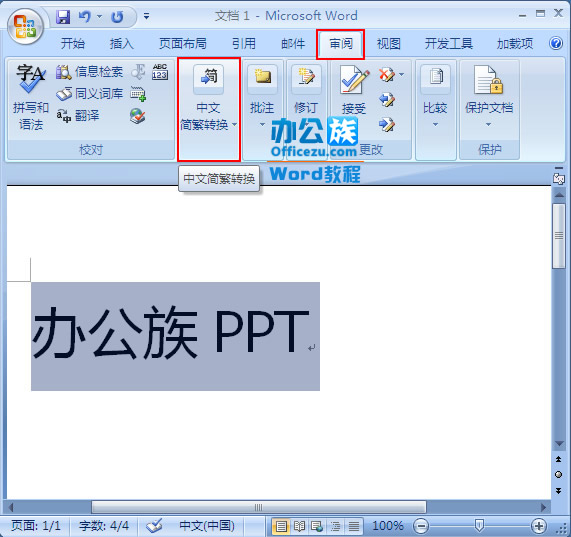Click the 页面: 1/1 status indicator
571x537 pixels.
pos(36,526)
